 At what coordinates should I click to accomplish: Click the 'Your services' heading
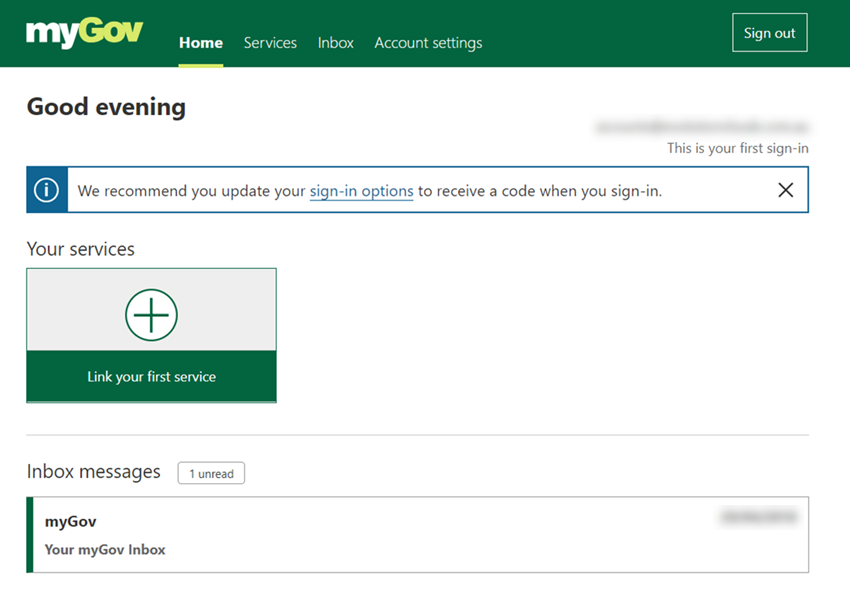(x=81, y=249)
